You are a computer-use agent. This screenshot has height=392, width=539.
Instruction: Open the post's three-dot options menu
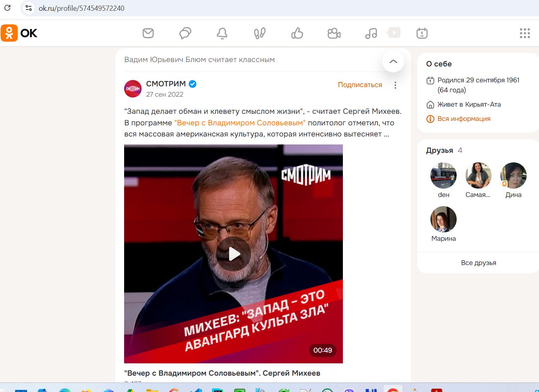click(x=395, y=85)
